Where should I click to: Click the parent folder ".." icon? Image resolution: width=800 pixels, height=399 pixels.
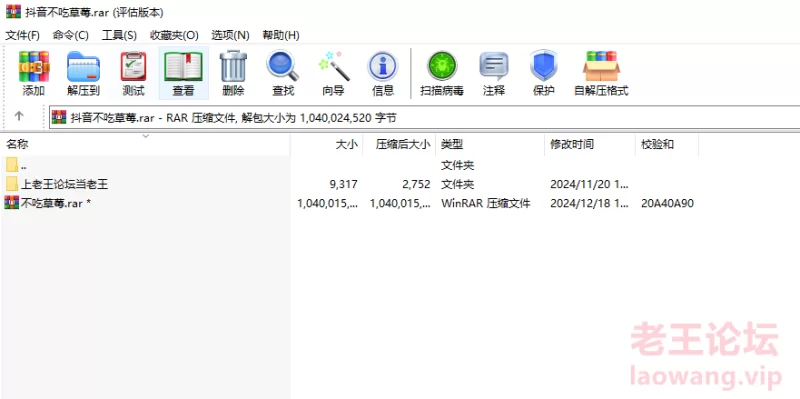pos(12,165)
